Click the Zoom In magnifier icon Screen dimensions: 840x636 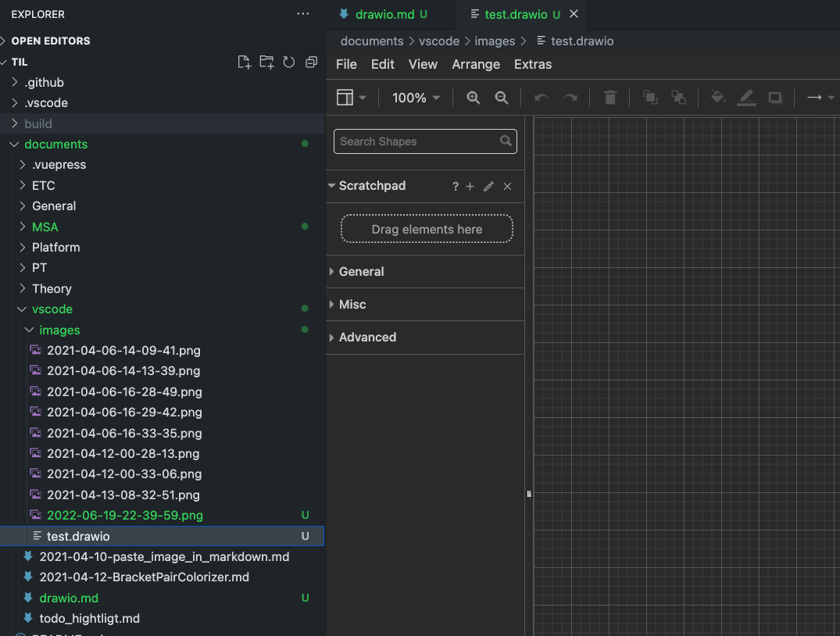[x=473, y=98]
